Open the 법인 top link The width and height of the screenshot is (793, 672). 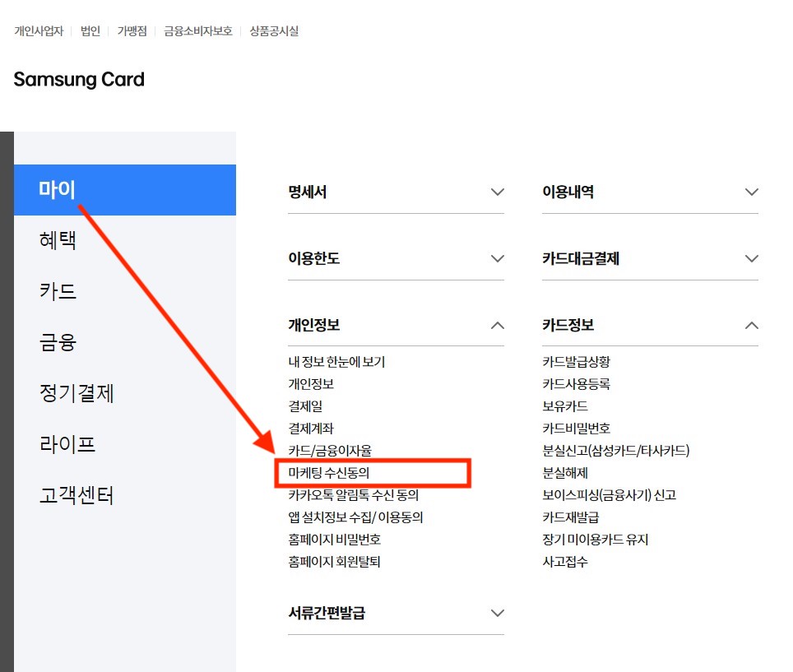[90, 31]
